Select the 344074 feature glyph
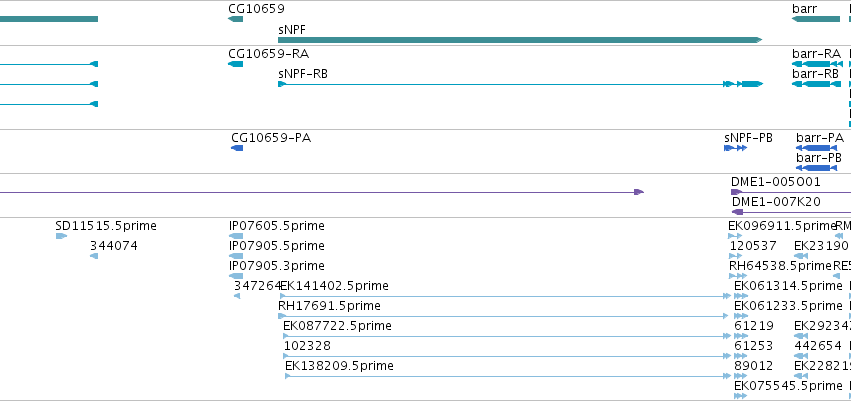851x401 pixels. click(94, 256)
